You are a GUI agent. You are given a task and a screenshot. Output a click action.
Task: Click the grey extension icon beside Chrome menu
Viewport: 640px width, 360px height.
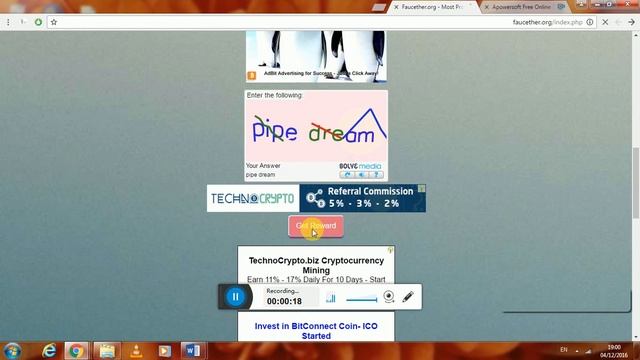click(x=23, y=22)
